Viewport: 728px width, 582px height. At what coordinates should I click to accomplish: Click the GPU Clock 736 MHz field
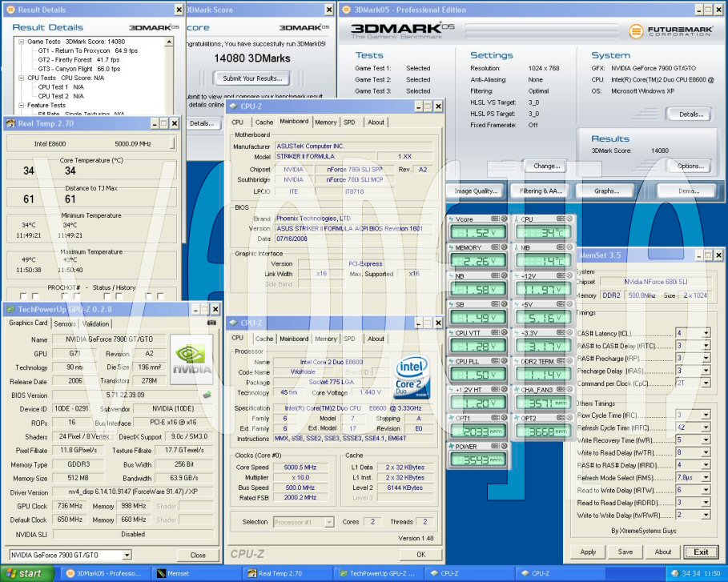pyautogui.click(x=70, y=506)
